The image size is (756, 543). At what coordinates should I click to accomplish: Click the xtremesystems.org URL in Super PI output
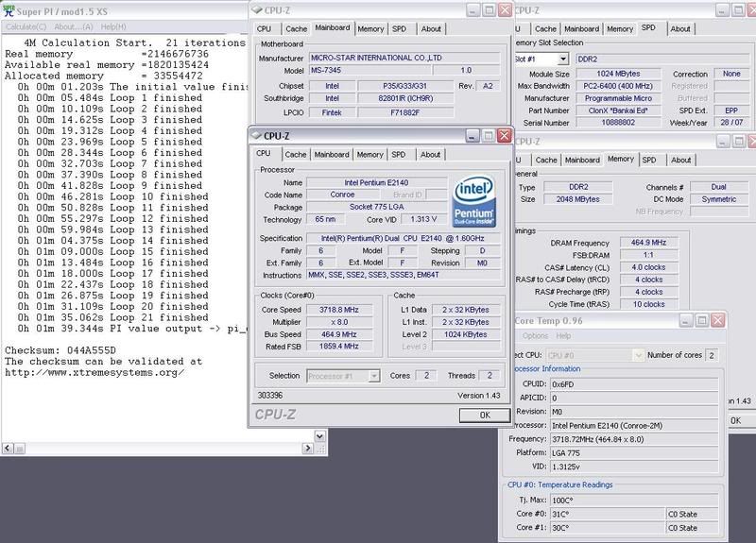click(x=94, y=371)
